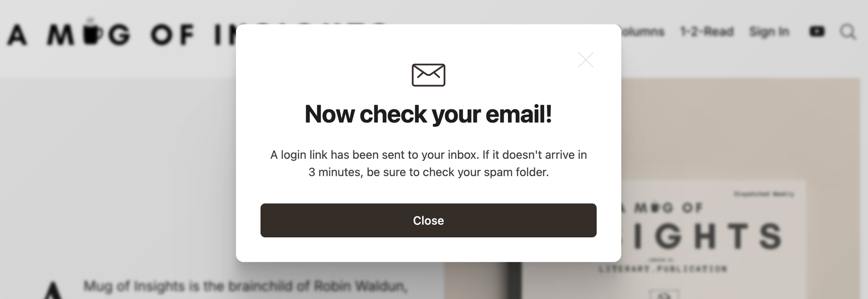The height and width of the screenshot is (299, 868).
Task: Click the dark Close button
Action: point(428,220)
